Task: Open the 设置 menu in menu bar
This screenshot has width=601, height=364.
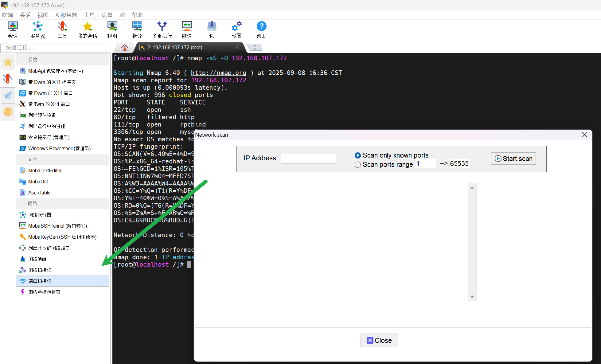Action: click(x=107, y=15)
